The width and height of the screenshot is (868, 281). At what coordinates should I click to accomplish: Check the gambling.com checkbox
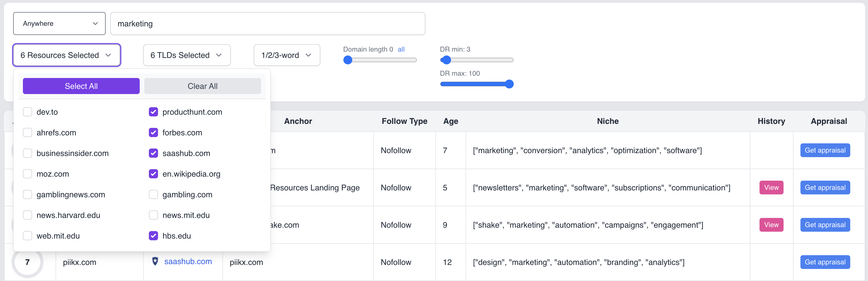[153, 195]
